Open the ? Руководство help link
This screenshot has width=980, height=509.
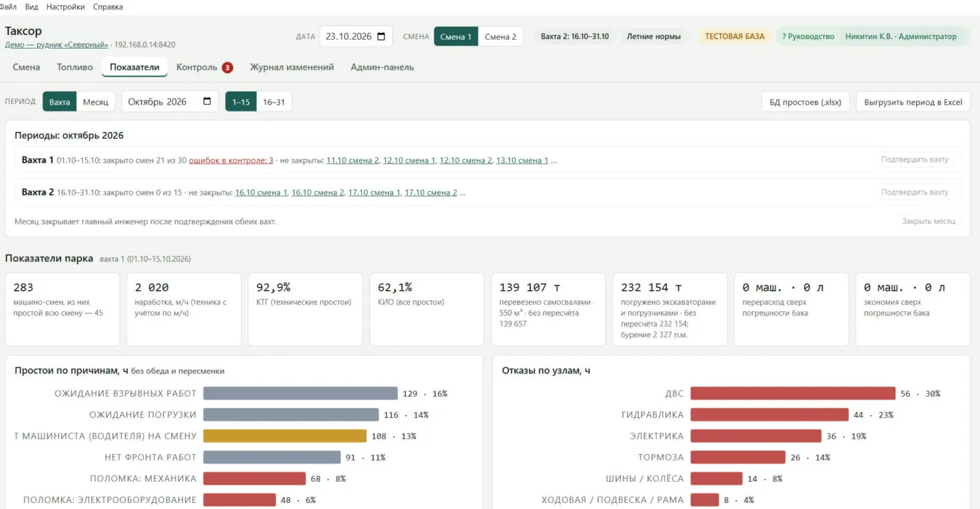pyautogui.click(x=808, y=36)
